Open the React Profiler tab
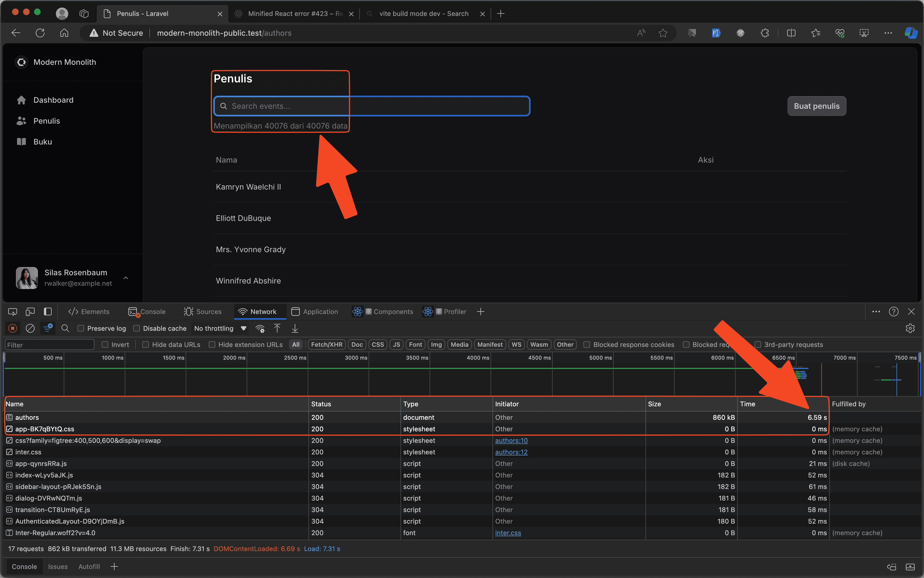This screenshot has width=924, height=578. [x=445, y=312]
